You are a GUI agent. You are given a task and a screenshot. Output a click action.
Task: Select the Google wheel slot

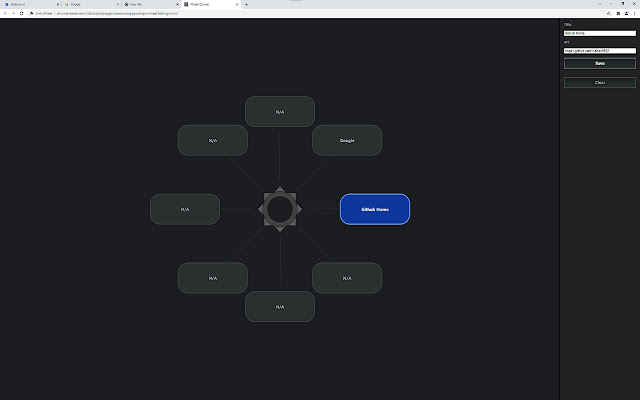pyautogui.click(x=347, y=140)
